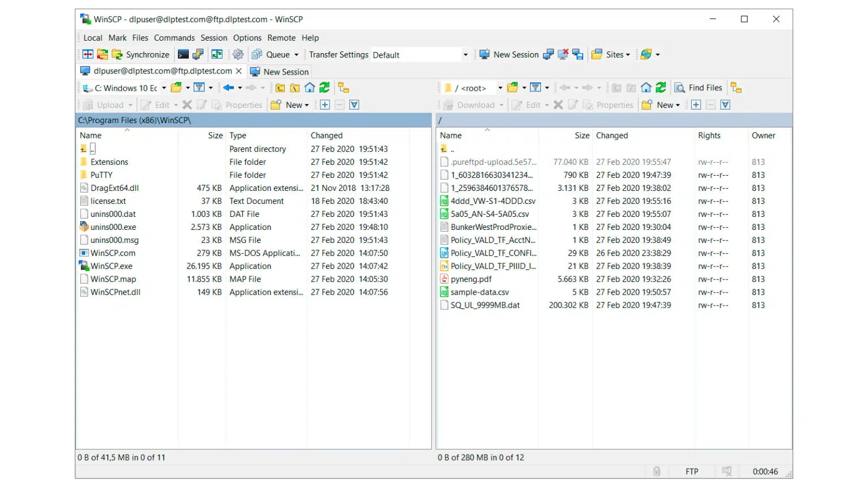868x488 pixels.
Task: Close the dlpuser@dlptest.com session tab
Action: [x=239, y=71]
